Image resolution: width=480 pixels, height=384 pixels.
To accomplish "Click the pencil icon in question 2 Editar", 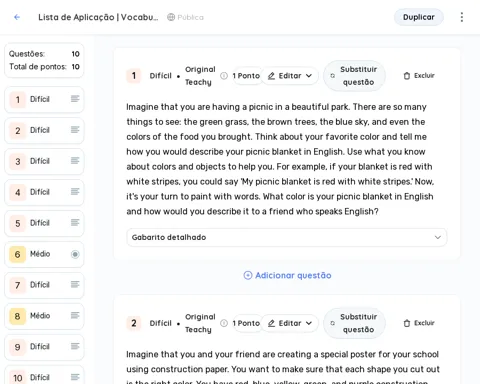I will 271,323.
